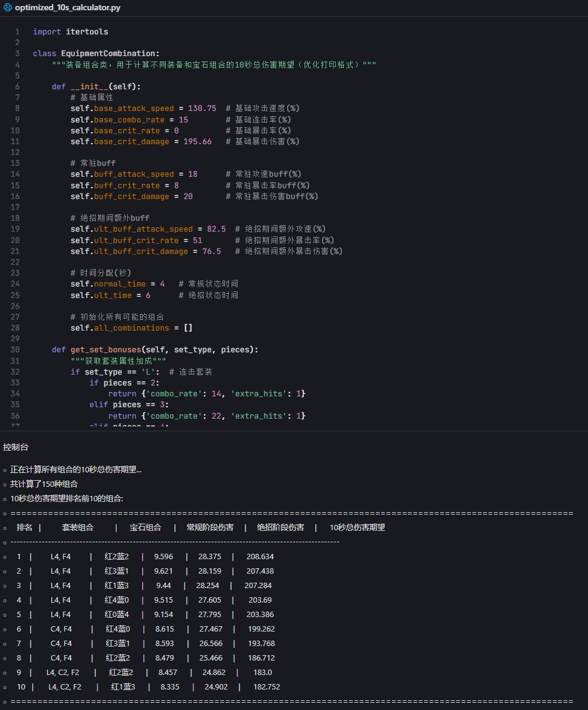The image size is (588, 710).
Task: Click line number 30 in the gutter
Action: pyautogui.click(x=15, y=350)
